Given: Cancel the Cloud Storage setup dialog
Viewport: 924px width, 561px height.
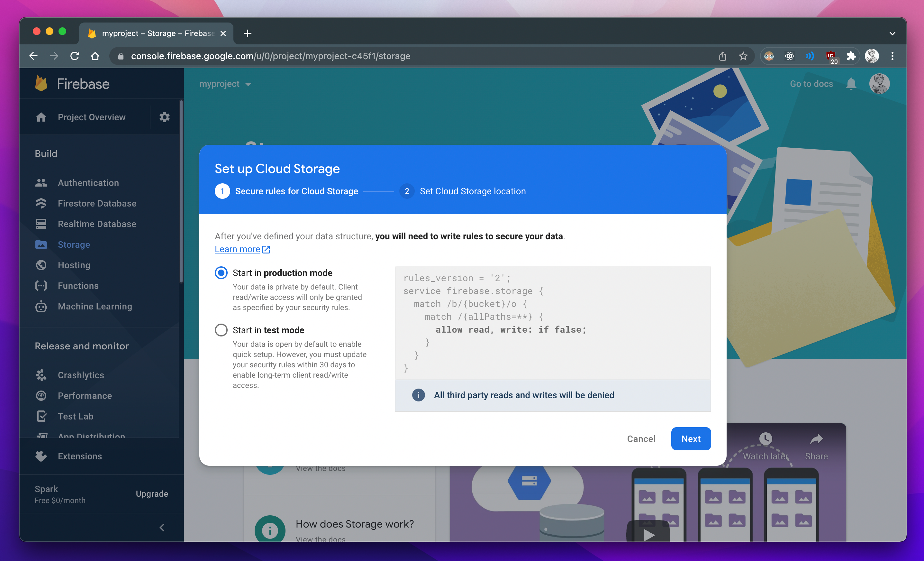Looking at the screenshot, I should click(641, 439).
